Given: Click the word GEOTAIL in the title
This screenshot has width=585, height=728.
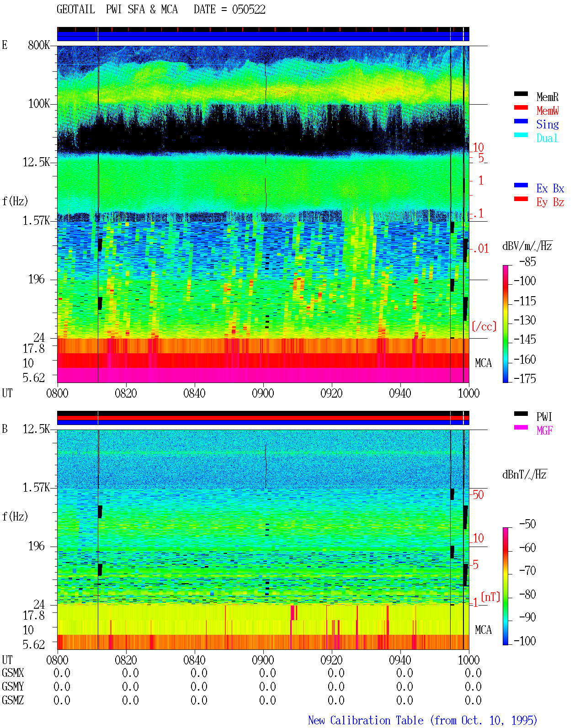Looking at the screenshot, I should (x=76, y=10).
